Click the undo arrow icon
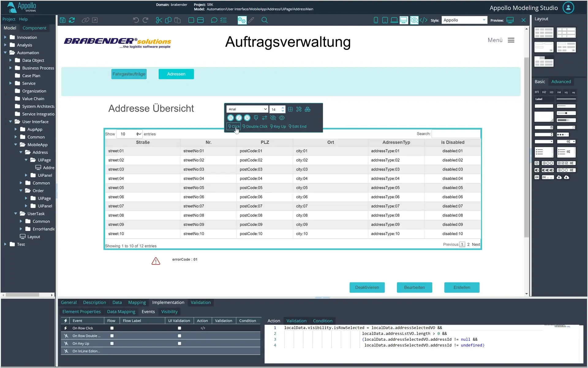The width and height of the screenshot is (588, 368). coord(136,20)
